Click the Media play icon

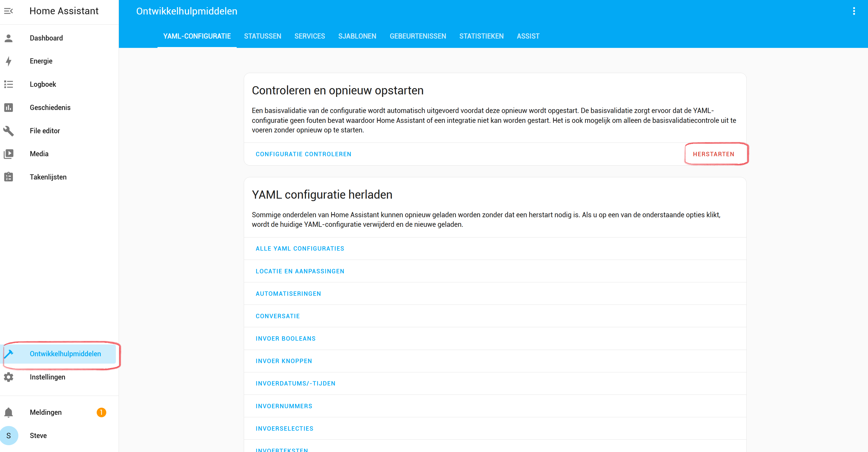tap(8, 154)
